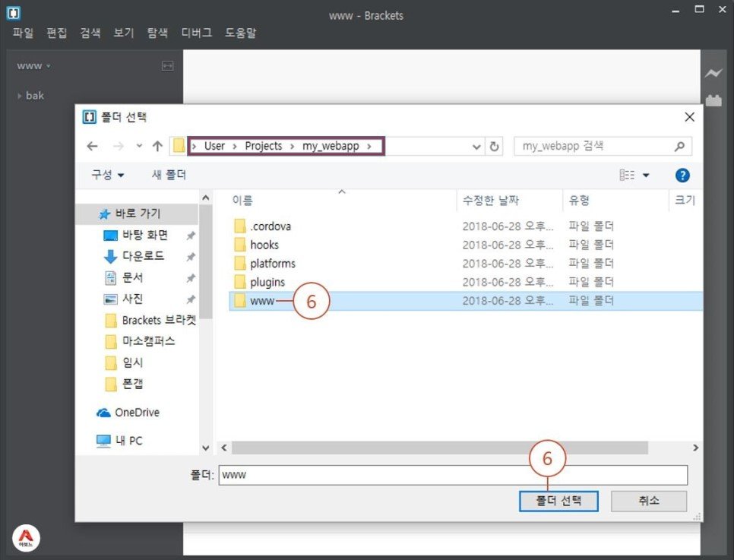Open the help question mark icon

682,175
